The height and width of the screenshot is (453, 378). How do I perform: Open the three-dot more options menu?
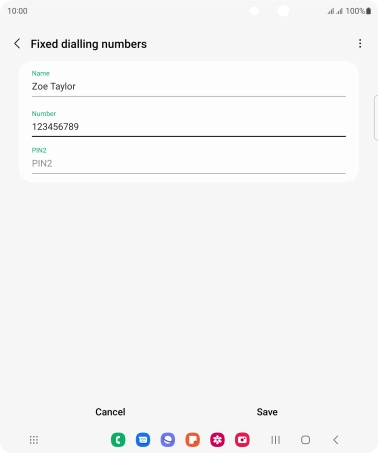pyautogui.click(x=360, y=44)
